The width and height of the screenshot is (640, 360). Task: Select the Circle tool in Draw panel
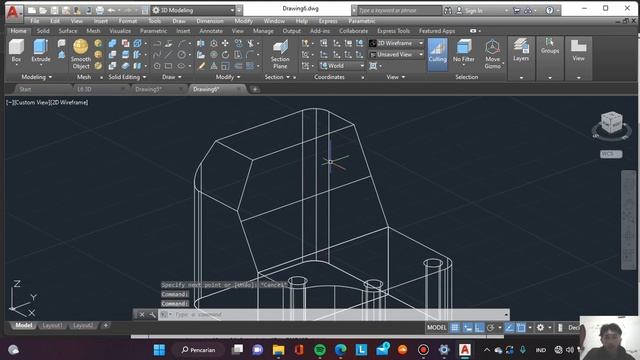point(182,55)
